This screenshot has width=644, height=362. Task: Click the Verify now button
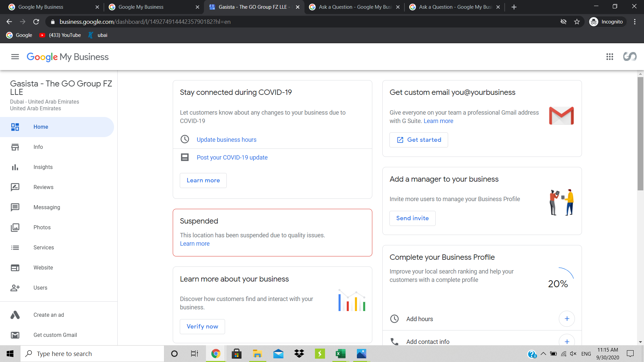click(x=202, y=326)
